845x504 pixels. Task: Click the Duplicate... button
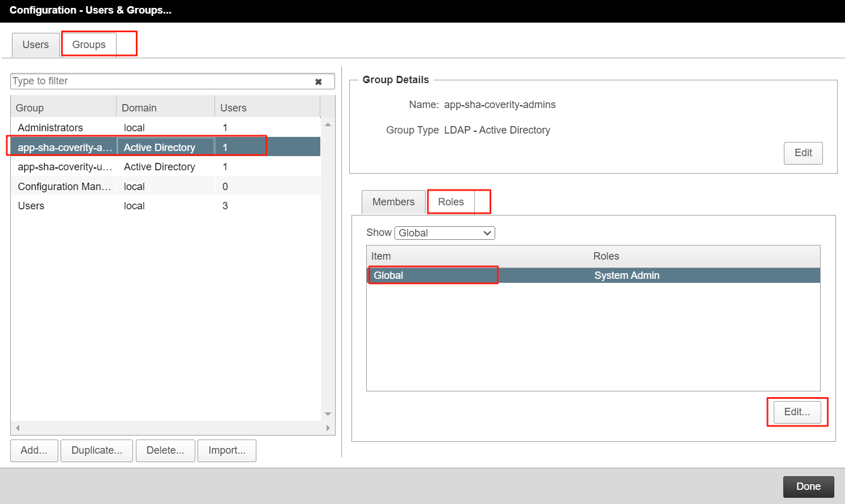[97, 450]
